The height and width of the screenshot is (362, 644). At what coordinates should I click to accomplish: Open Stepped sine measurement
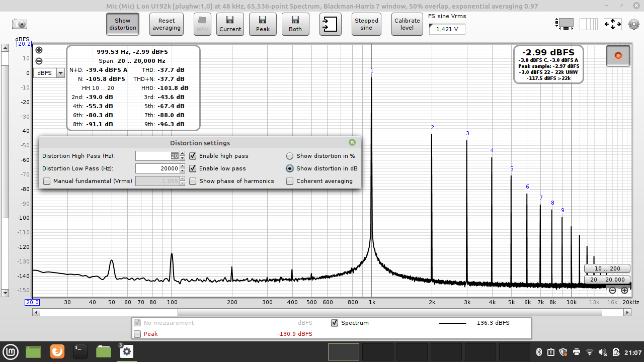point(366,24)
